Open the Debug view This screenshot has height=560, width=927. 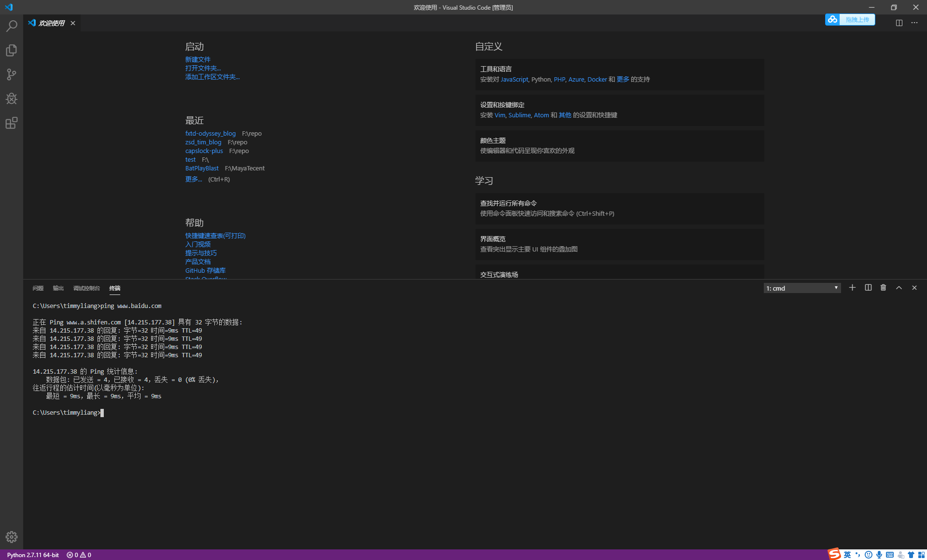tap(12, 98)
